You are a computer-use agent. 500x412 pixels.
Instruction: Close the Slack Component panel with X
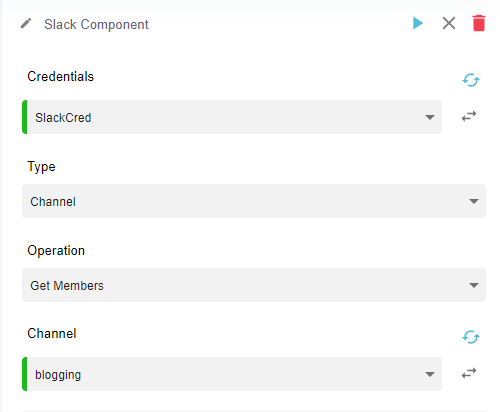click(x=449, y=23)
